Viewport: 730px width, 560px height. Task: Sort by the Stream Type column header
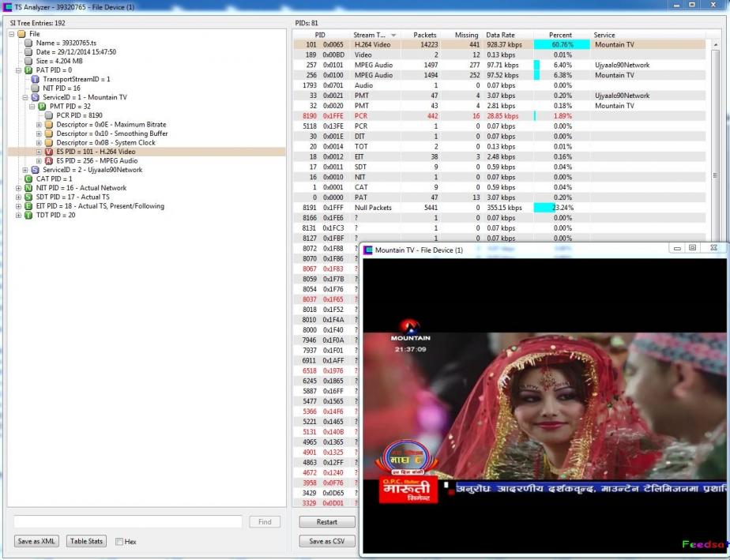click(x=374, y=35)
